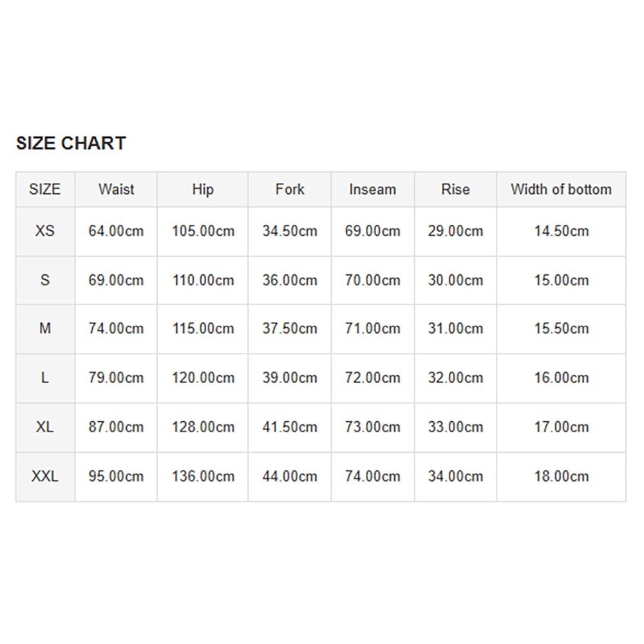Select the Rise column header
644x644 pixels.
click(455, 189)
